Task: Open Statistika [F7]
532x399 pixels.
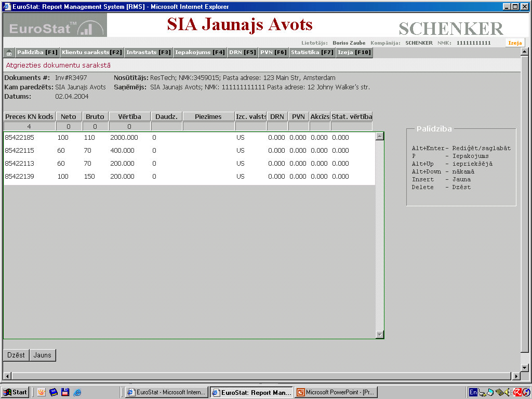Action: [312, 52]
